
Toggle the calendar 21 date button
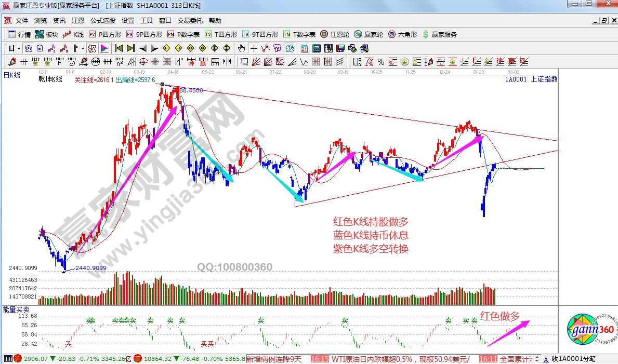click(x=304, y=48)
